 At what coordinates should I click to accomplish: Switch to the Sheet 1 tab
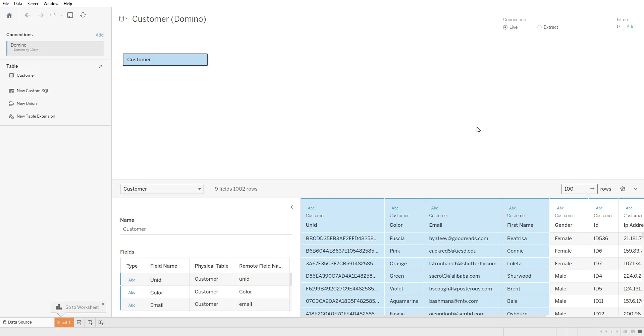[x=64, y=323]
